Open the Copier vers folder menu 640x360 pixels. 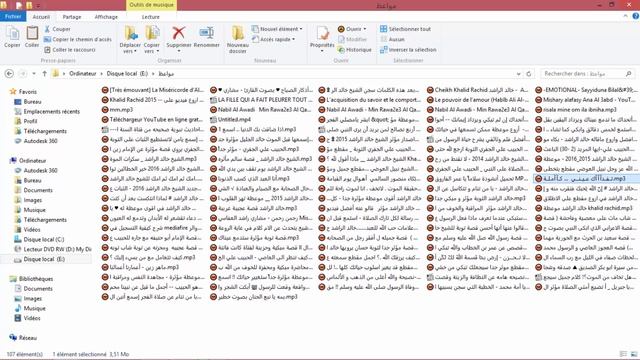(x=152, y=40)
